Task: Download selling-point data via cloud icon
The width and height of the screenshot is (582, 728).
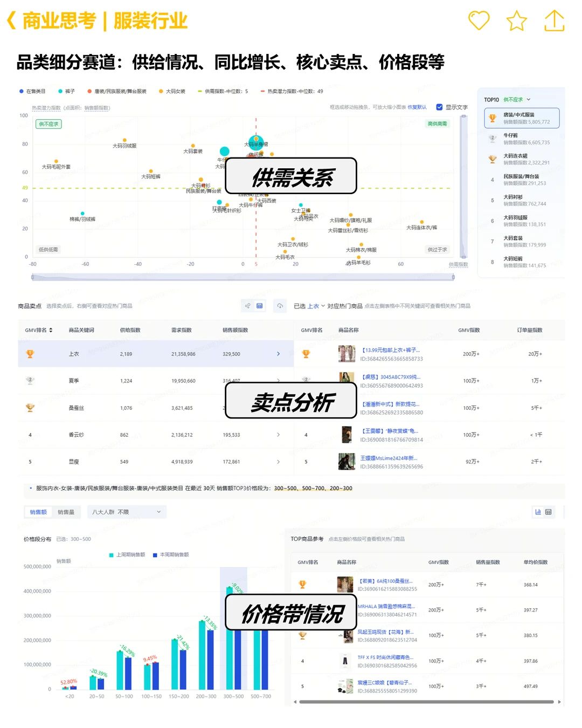Action: 280,306
